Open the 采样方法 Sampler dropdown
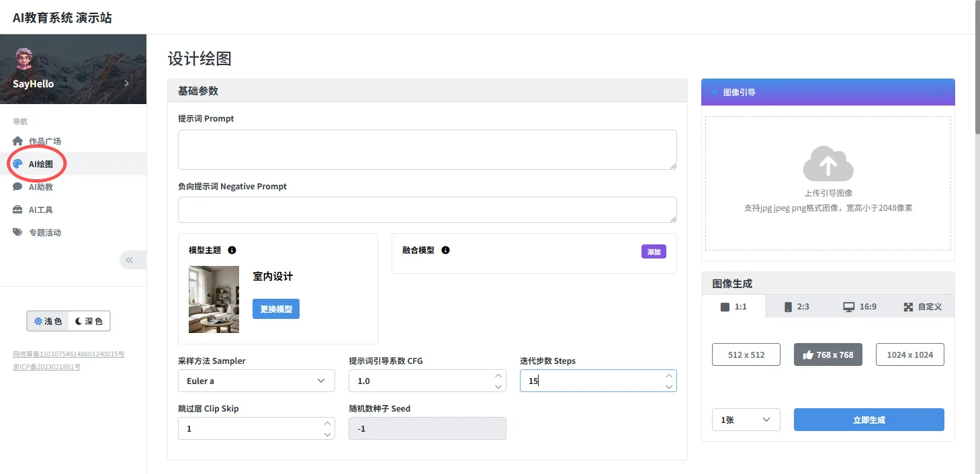This screenshot has width=980, height=474. click(x=256, y=381)
